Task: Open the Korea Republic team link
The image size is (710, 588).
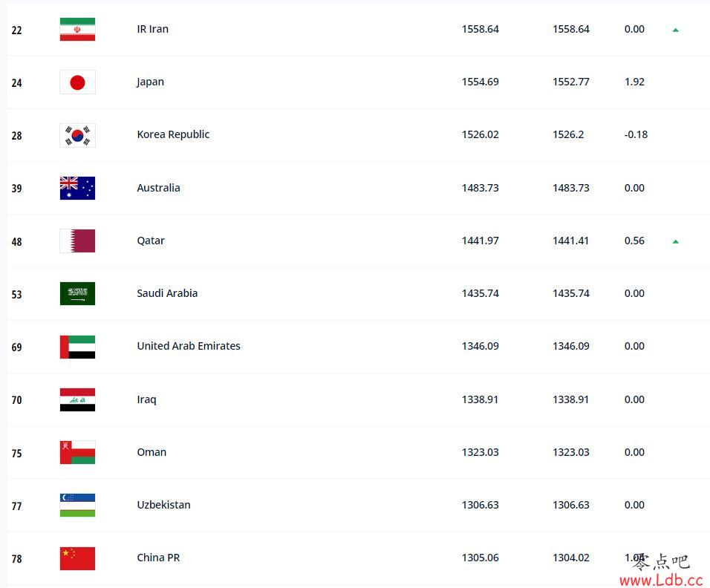Action: (173, 134)
